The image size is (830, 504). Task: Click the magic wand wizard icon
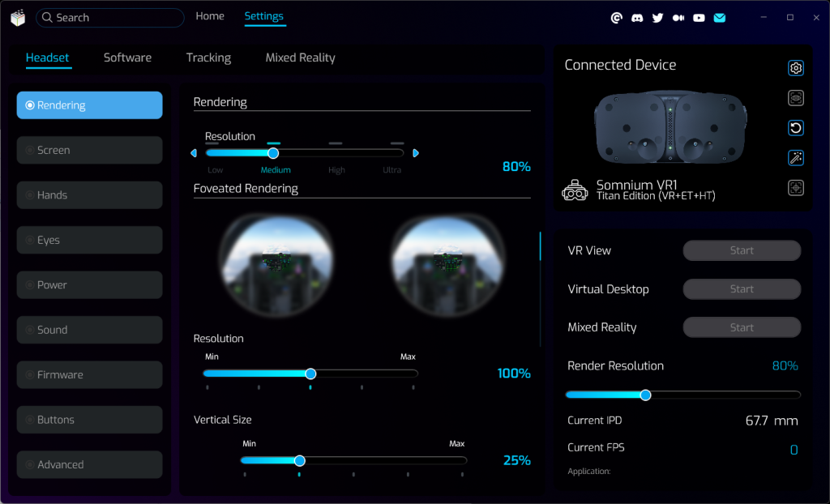(x=796, y=158)
